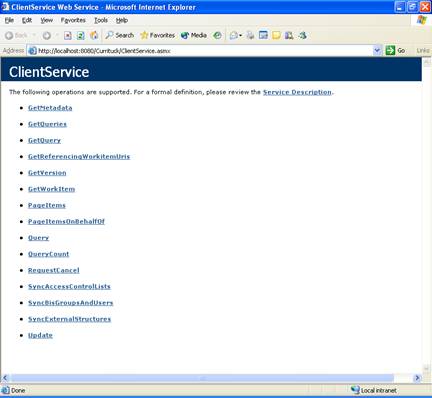Click the ClientService page heading
The width and height of the screenshot is (432, 398).
tap(49, 72)
